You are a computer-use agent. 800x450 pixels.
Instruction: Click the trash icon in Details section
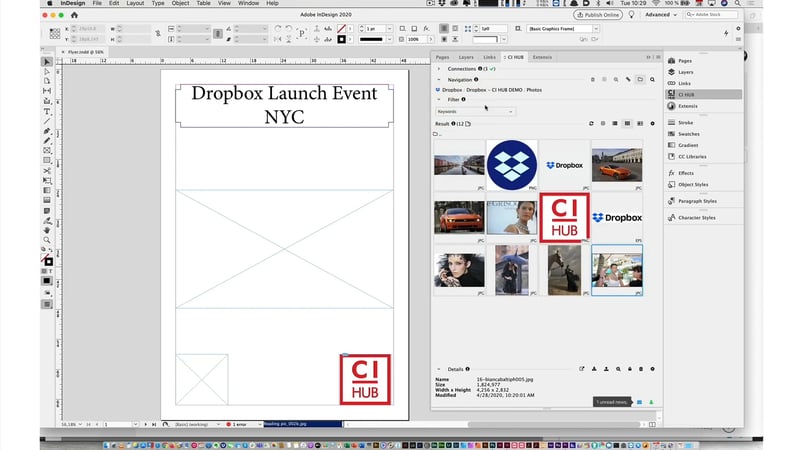point(641,369)
